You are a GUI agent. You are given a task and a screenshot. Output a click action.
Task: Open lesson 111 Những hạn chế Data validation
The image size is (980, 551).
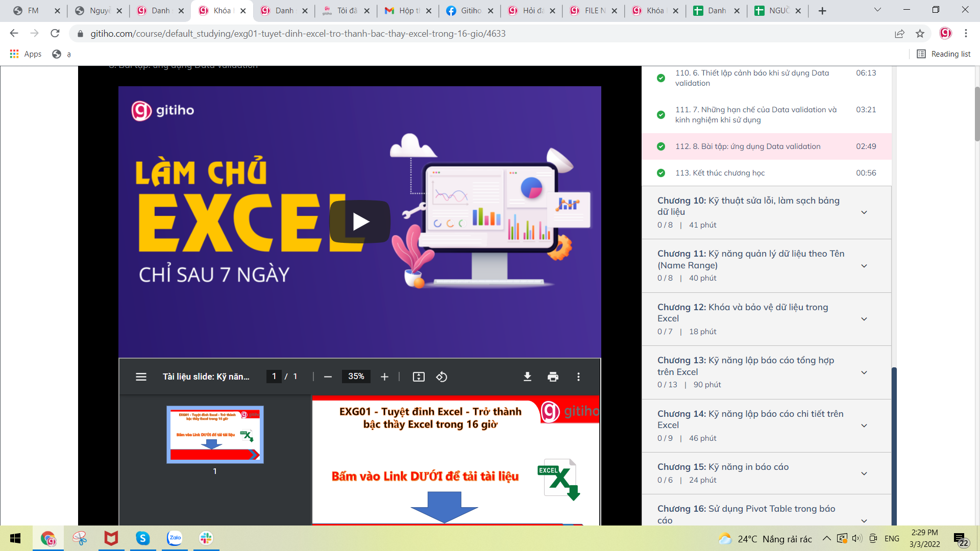767,115
